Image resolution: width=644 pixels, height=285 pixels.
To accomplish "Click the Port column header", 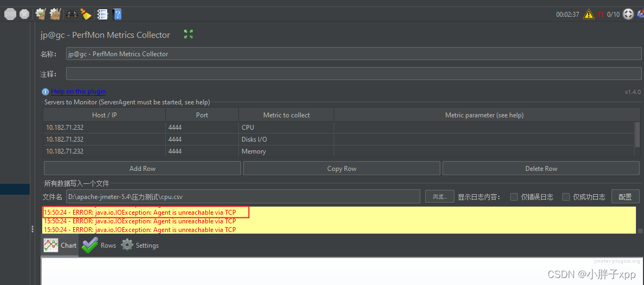I will pyautogui.click(x=202, y=115).
